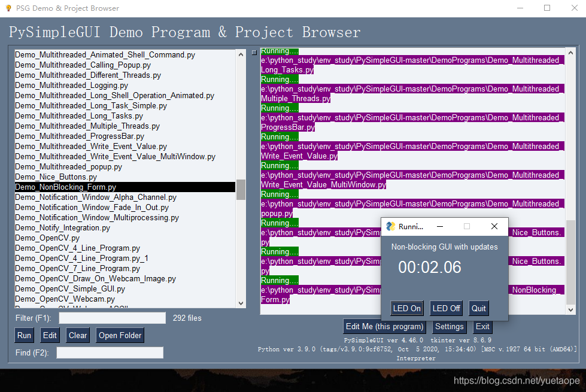
Task: Minimize the Runni... popup window
Action: [x=440, y=226]
